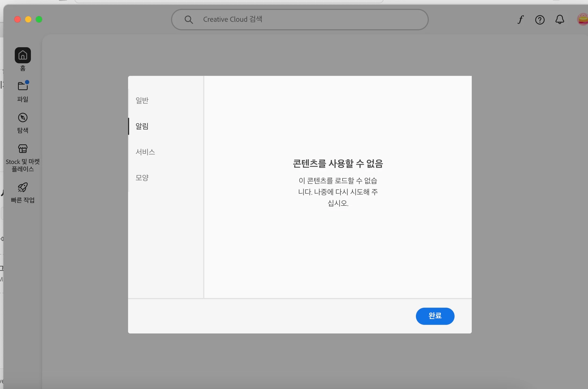Switch to the 서비스 preferences tab
588x389 pixels.
(x=145, y=152)
